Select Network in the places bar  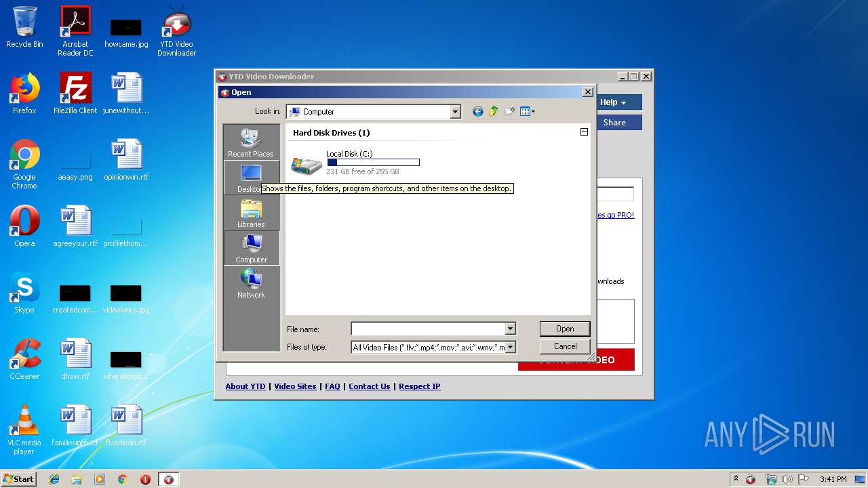(251, 284)
